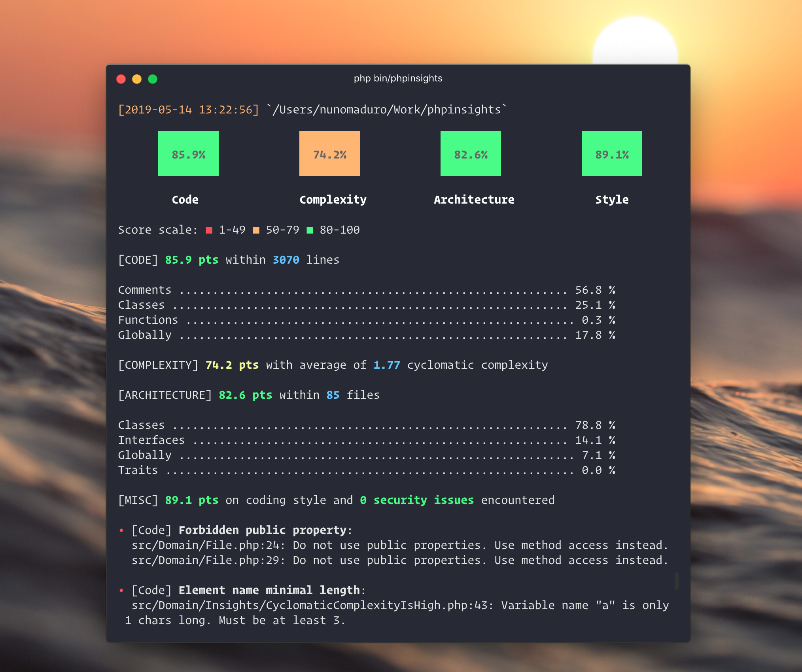Click the 'Traits' row showing 0.0 %

click(x=367, y=470)
